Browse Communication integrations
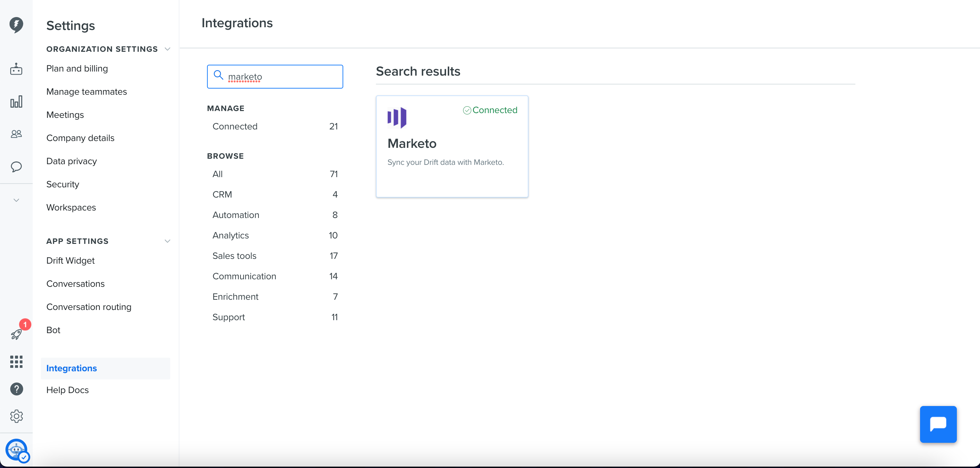The width and height of the screenshot is (980, 468). tap(275, 276)
